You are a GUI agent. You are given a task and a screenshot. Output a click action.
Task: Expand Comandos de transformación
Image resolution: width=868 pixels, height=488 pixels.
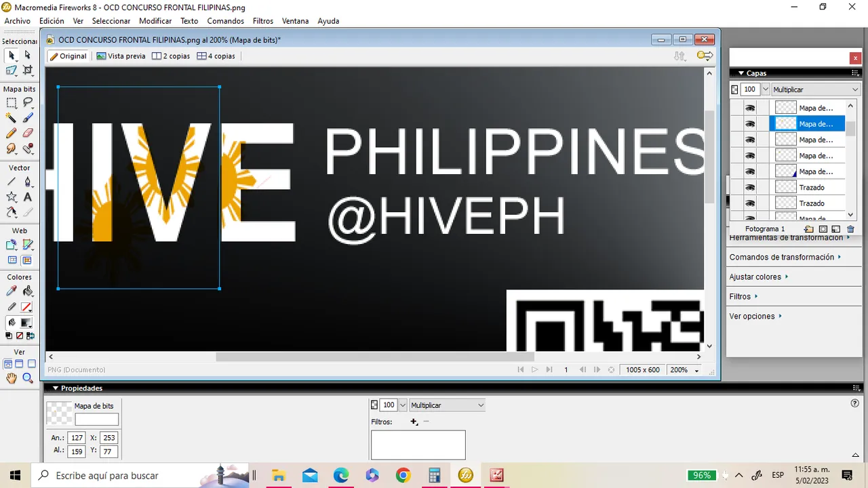[785, 257]
